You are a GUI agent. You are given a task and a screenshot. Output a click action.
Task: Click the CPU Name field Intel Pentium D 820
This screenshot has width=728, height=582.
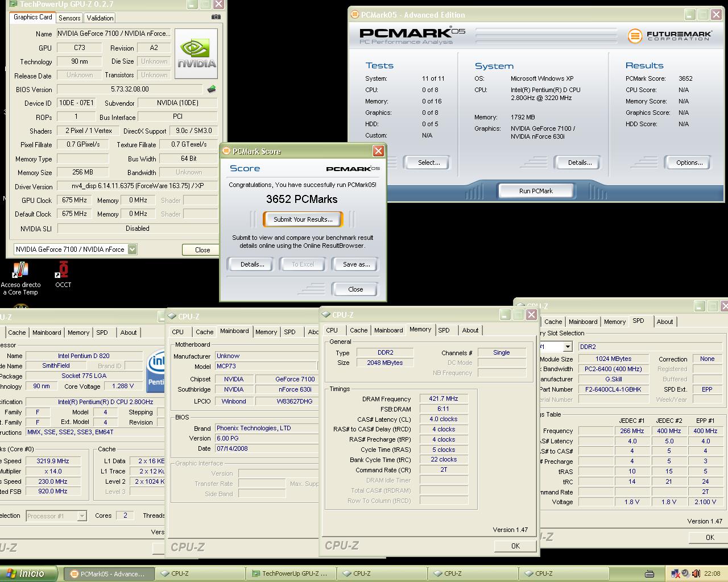tap(84, 356)
